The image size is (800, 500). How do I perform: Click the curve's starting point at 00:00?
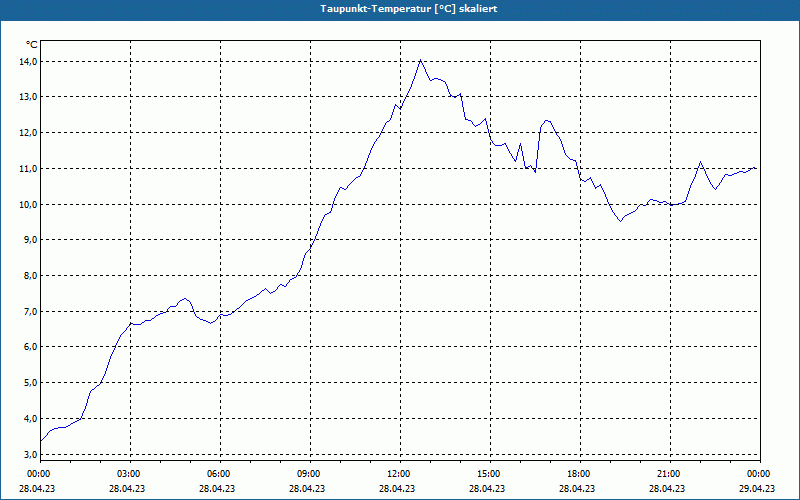41,441
